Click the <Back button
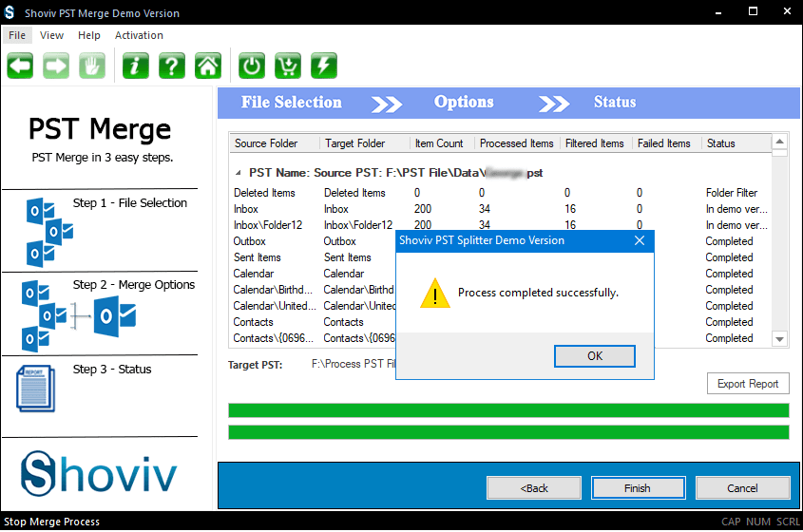This screenshot has height=532, width=803. [x=534, y=488]
